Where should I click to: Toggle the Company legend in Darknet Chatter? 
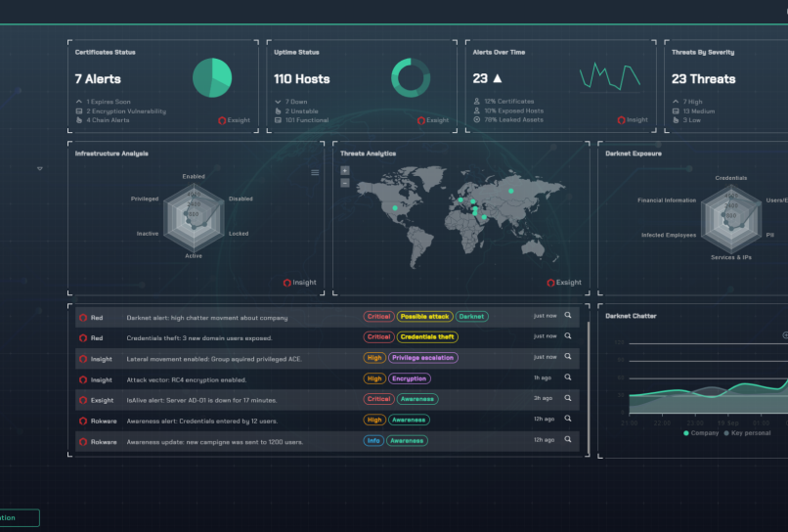(701, 432)
